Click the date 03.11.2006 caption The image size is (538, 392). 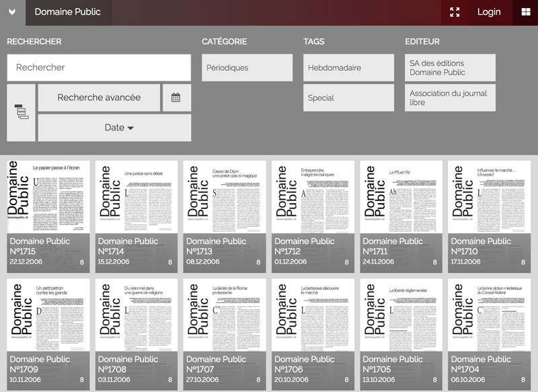point(114,380)
